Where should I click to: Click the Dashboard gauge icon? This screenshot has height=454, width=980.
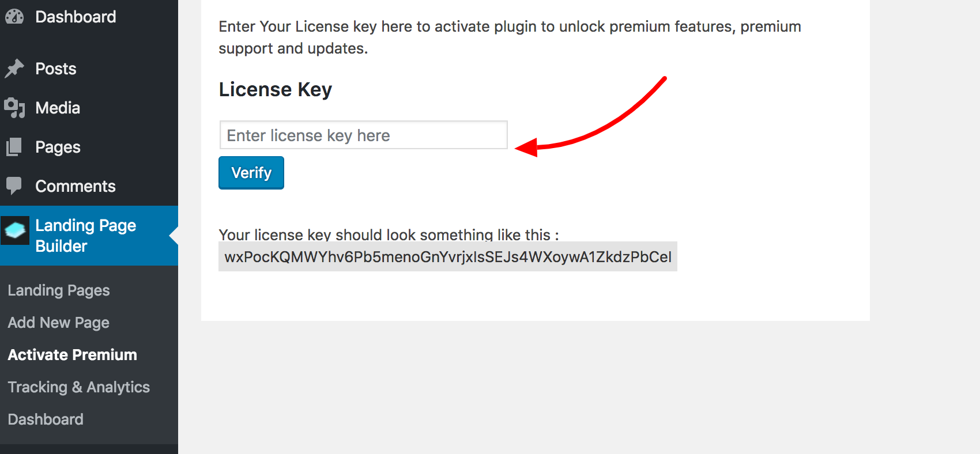tap(16, 16)
